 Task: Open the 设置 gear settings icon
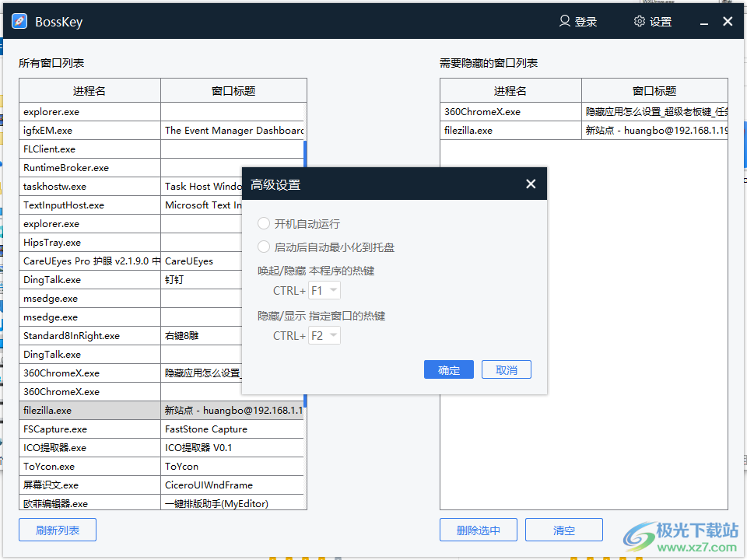click(640, 21)
